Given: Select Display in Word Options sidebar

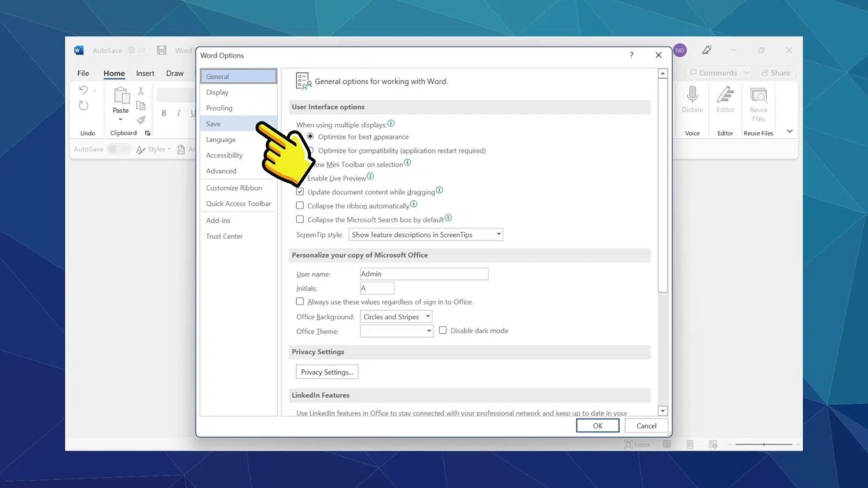Looking at the screenshot, I should pos(238,92).
